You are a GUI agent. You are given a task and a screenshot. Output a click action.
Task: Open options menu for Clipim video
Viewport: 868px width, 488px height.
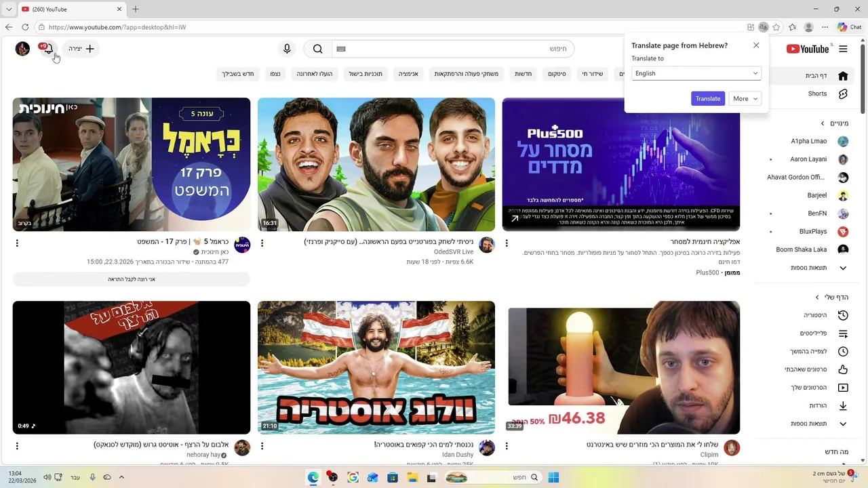(507, 446)
